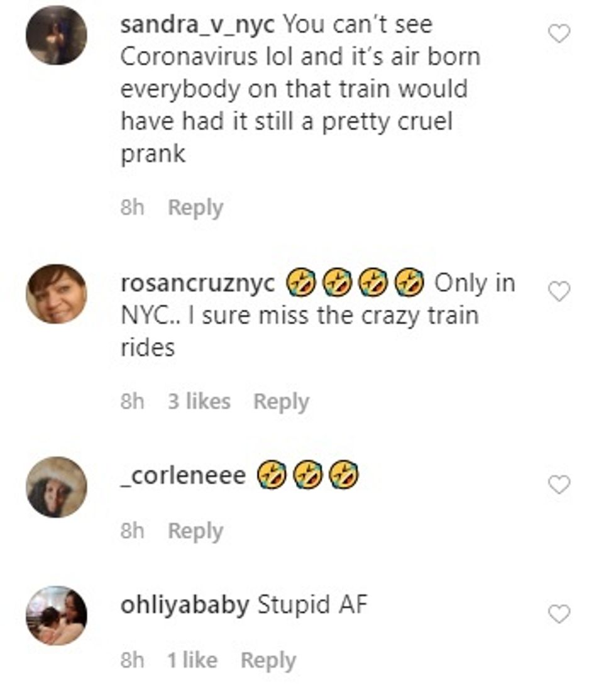Screen dimensions: 616x693
Task: Open sandra_v_nyc username link
Action: [x=197, y=25]
